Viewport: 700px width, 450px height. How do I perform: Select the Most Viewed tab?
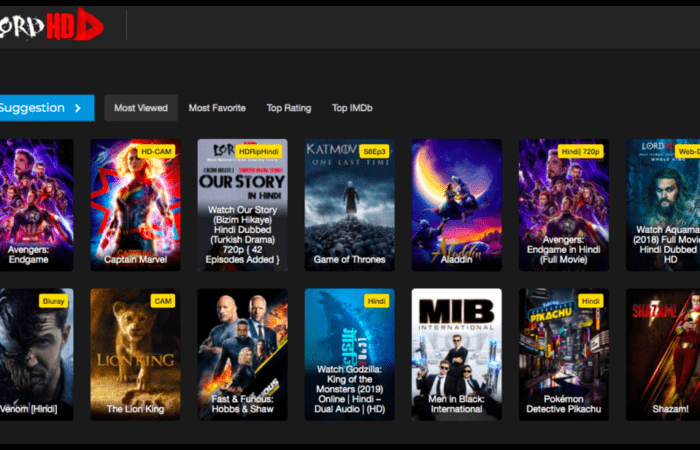pos(141,108)
